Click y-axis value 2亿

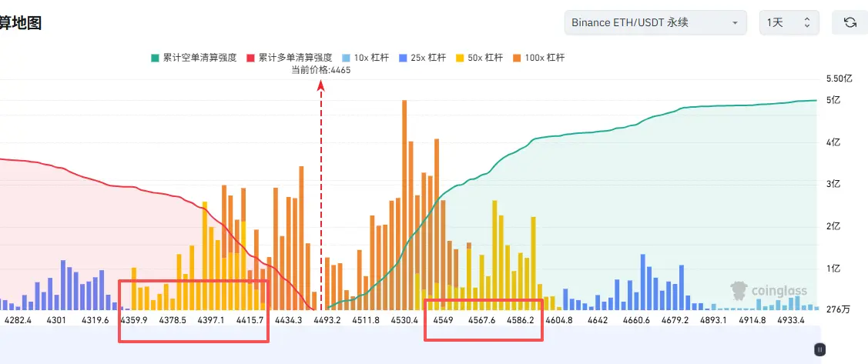pos(833,227)
